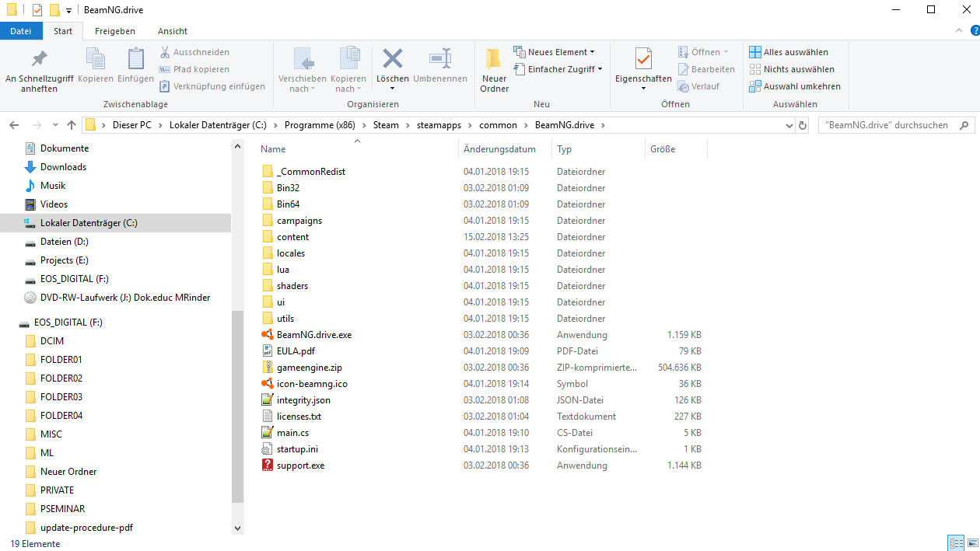The image size is (980, 551).
Task: Click steamapps in the address path
Action: [439, 125]
